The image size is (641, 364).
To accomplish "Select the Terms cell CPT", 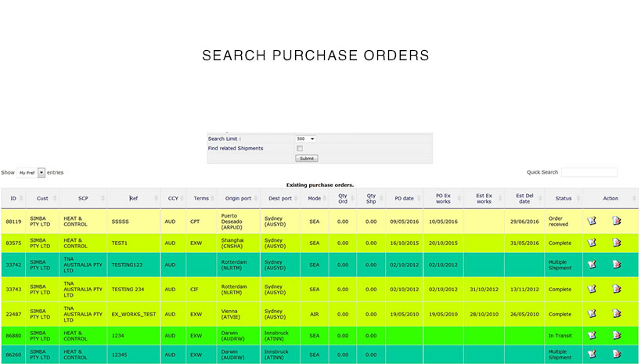I will (201, 222).
